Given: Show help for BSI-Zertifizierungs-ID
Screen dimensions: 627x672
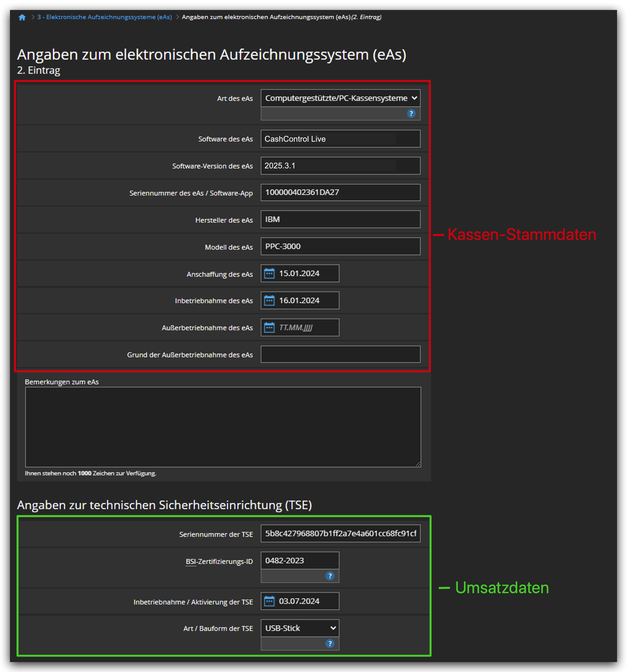Looking at the screenshot, I should tap(330, 576).
